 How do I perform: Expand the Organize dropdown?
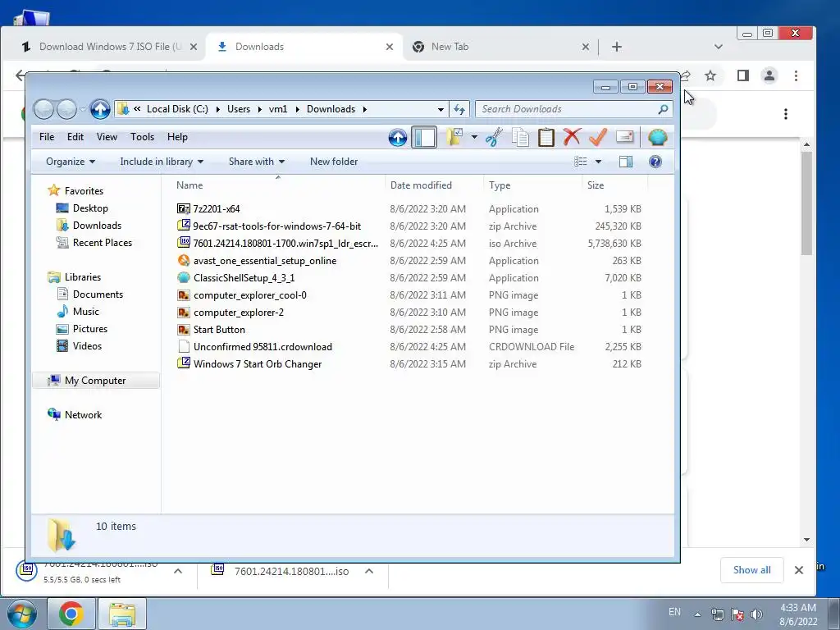pos(71,162)
